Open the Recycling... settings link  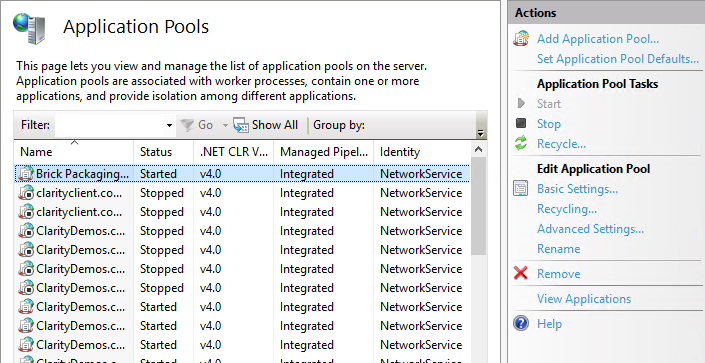567,209
